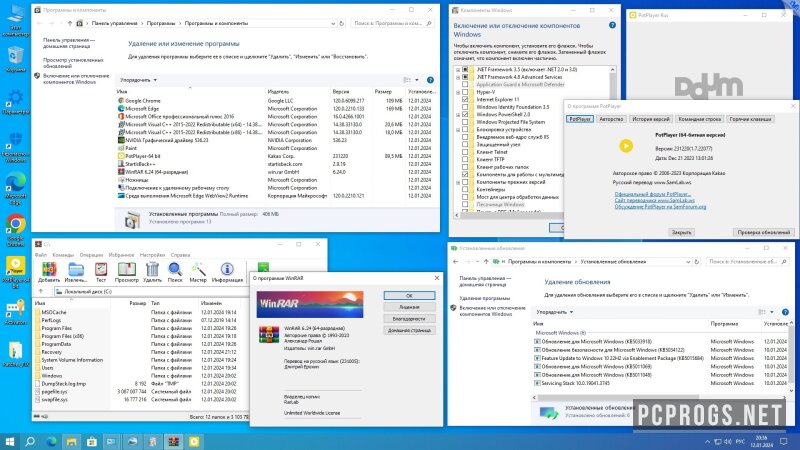Screen dimensions: 800x450
Task: Switch to Авторство tab in PotPlayer About
Action: (611, 119)
